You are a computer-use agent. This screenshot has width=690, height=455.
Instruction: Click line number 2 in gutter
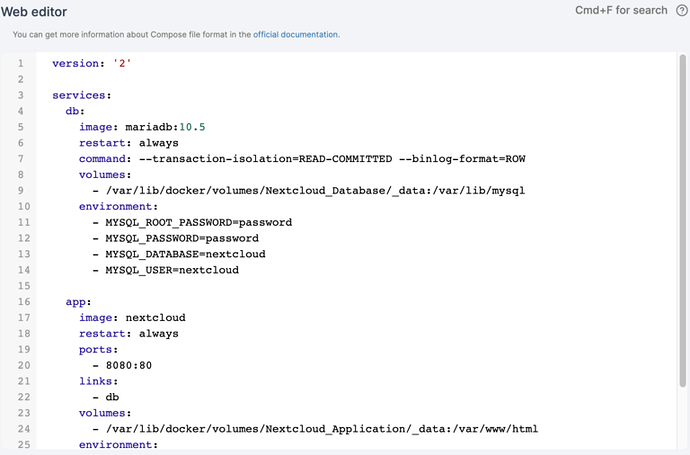(21, 79)
